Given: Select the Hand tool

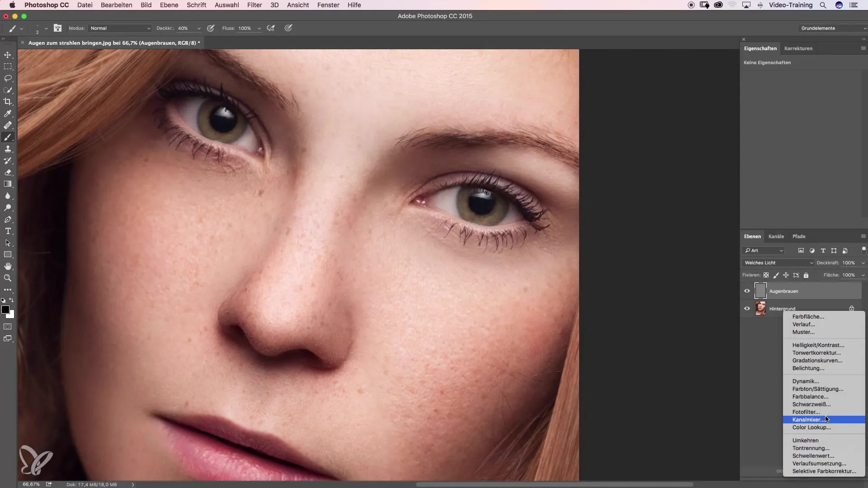Looking at the screenshot, I should [x=8, y=267].
